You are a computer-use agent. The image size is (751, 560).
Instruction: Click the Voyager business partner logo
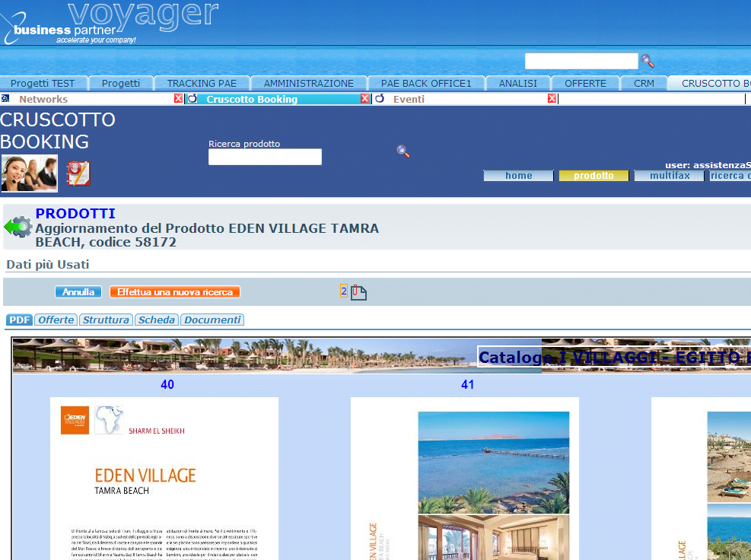(x=110, y=23)
